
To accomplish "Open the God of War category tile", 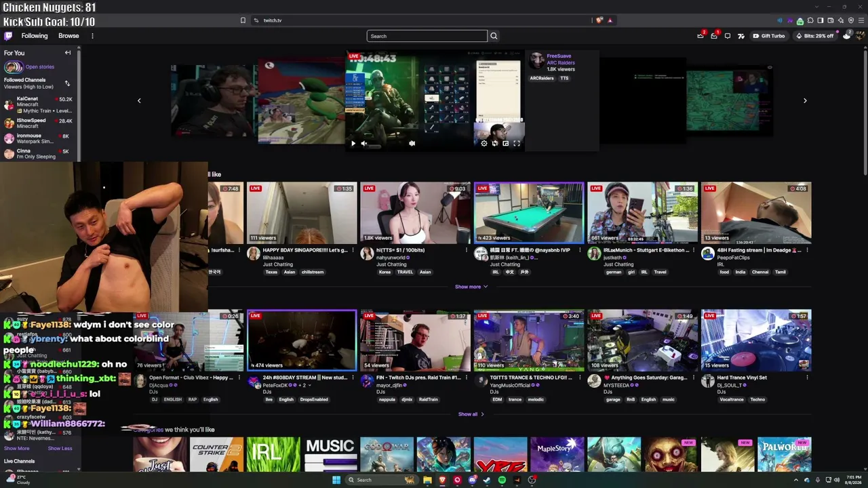I will (x=387, y=454).
